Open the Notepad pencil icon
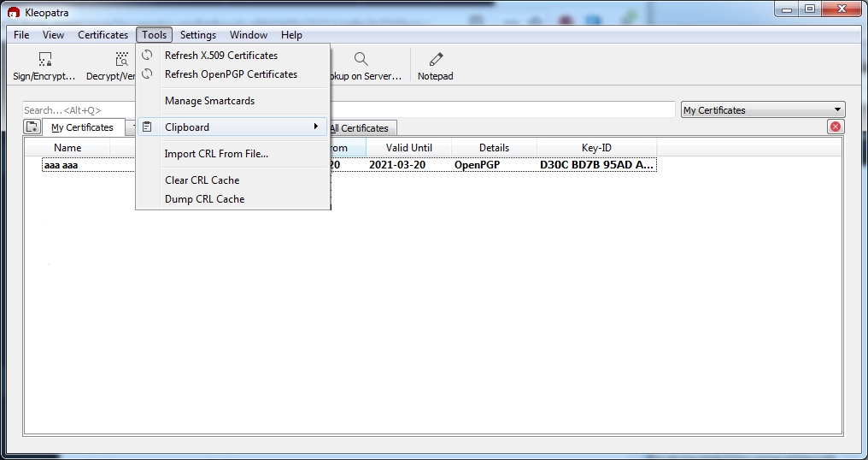 (436, 59)
